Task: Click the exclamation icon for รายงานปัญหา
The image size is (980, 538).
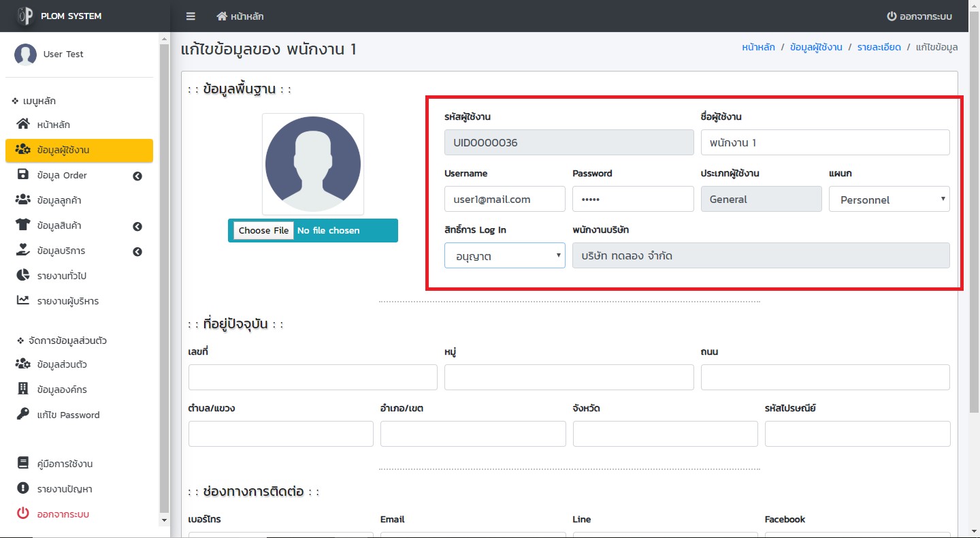Action: (23, 488)
